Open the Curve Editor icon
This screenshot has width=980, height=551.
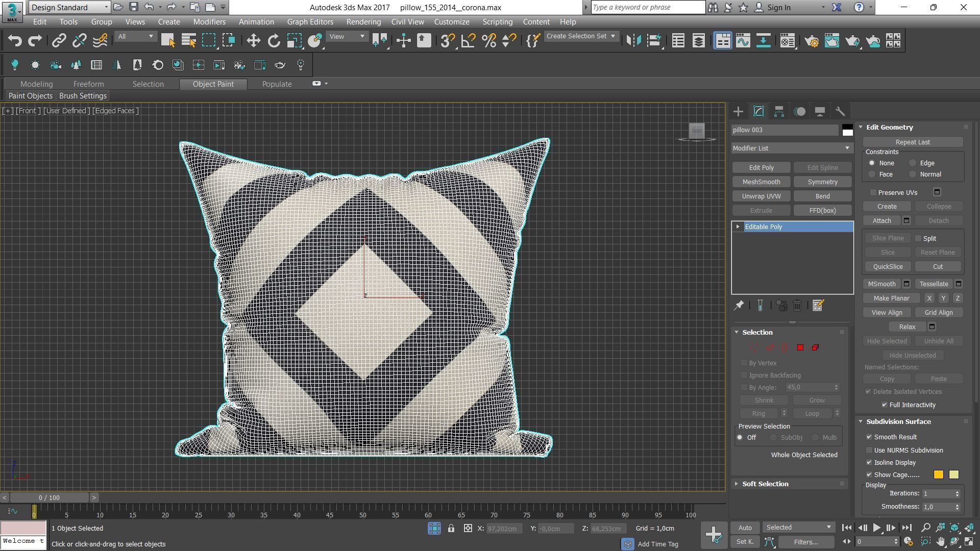pyautogui.click(x=743, y=41)
